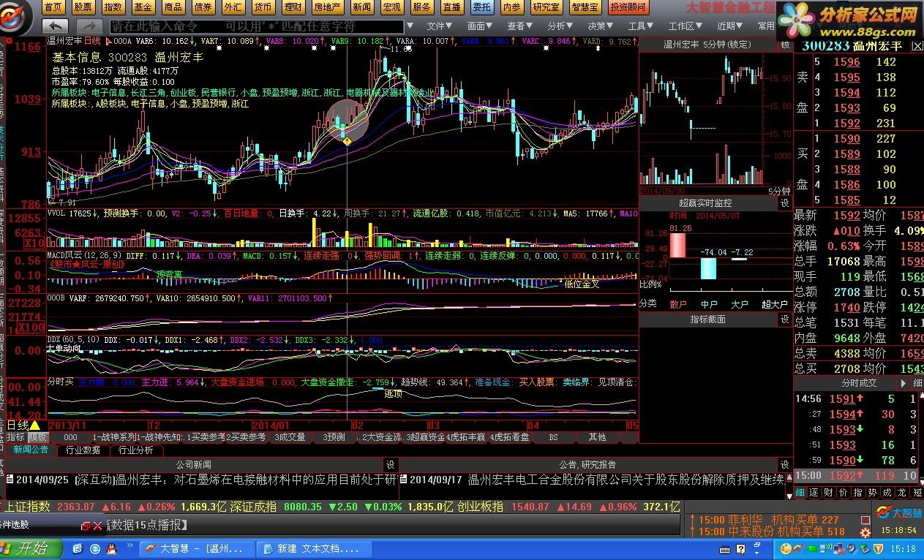Screen dimensions: 924x560
Task: Open the 投资顾问 advisor button
Action: [628, 7]
